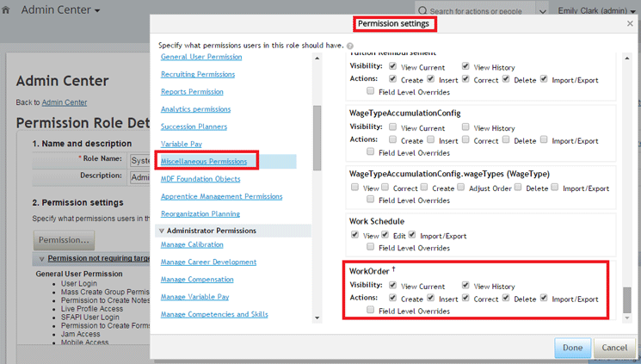Open the Emily Clark (admin) user menu
The image size is (641, 364).
pyautogui.click(x=596, y=10)
